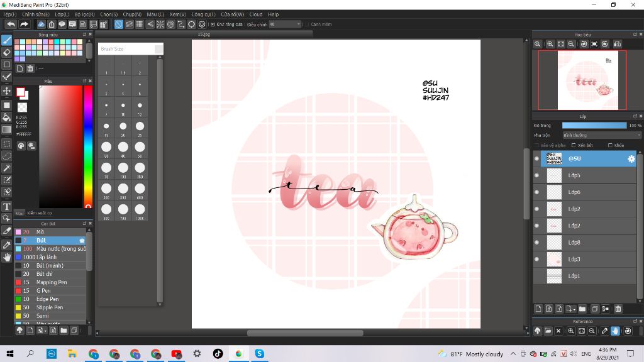Show the Lớp1 layer
644x362 pixels.
tap(537, 276)
